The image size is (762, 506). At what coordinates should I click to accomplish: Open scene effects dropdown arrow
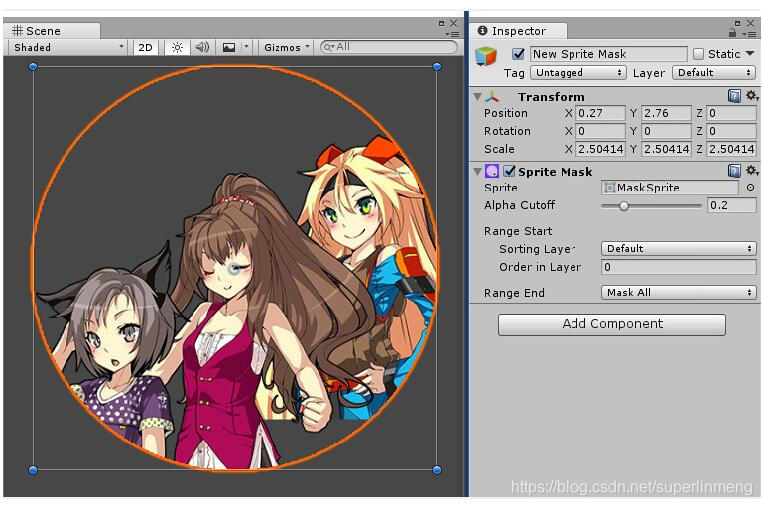point(246,47)
